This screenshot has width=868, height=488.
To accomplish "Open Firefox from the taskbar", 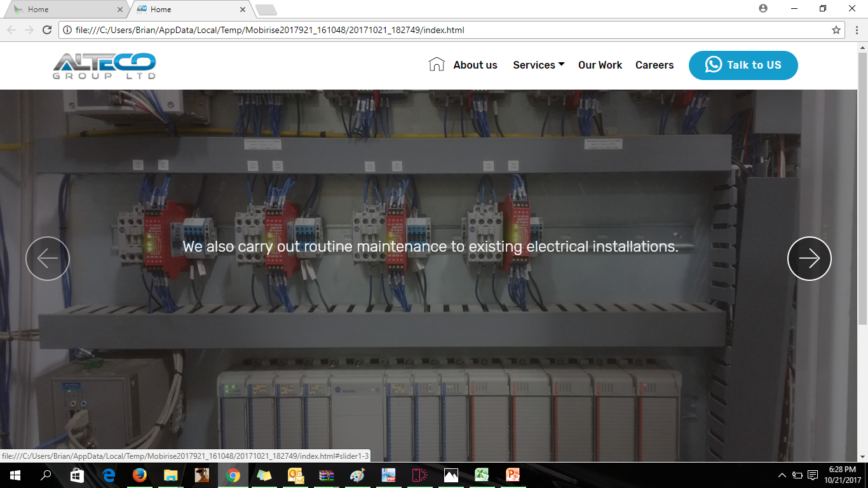I will (139, 475).
